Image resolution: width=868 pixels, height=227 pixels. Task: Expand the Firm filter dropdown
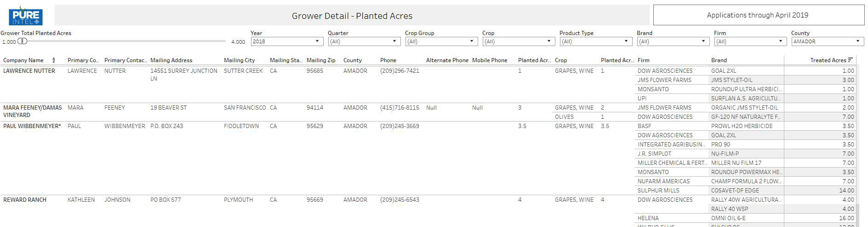point(749,41)
